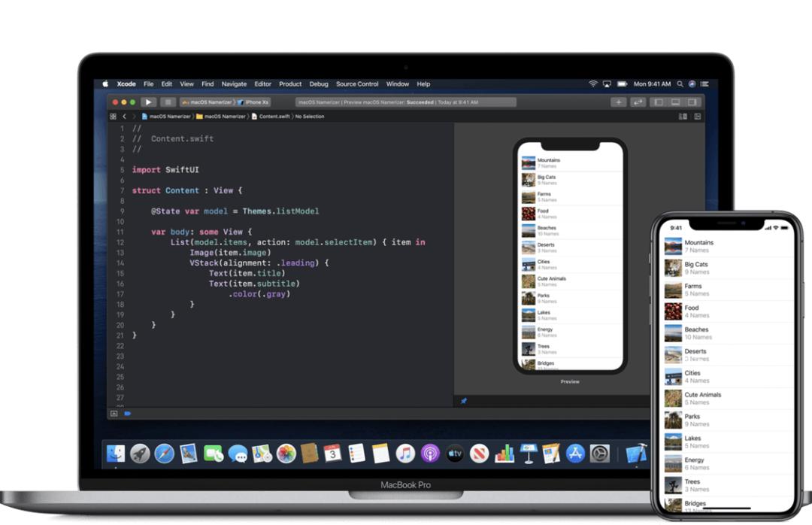Tap Energy row on the iPhone
This screenshot has width=812, height=525.
728,464
